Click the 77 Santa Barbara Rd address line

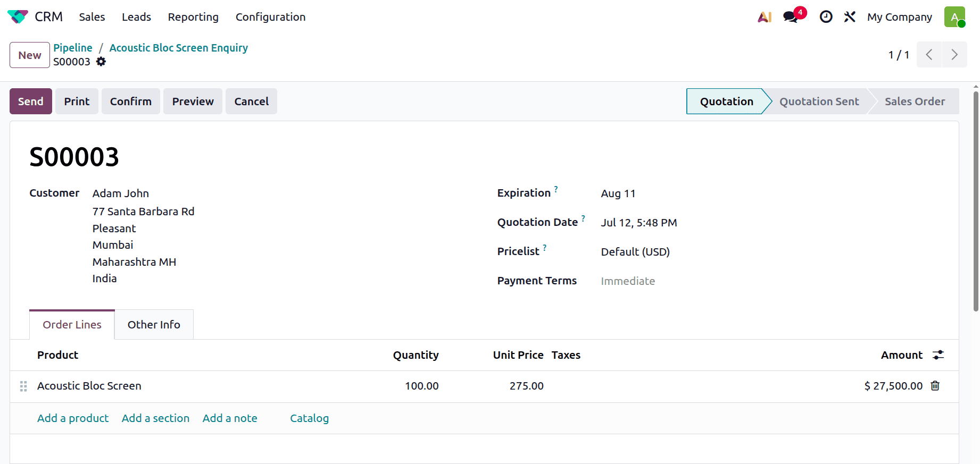coord(143,212)
